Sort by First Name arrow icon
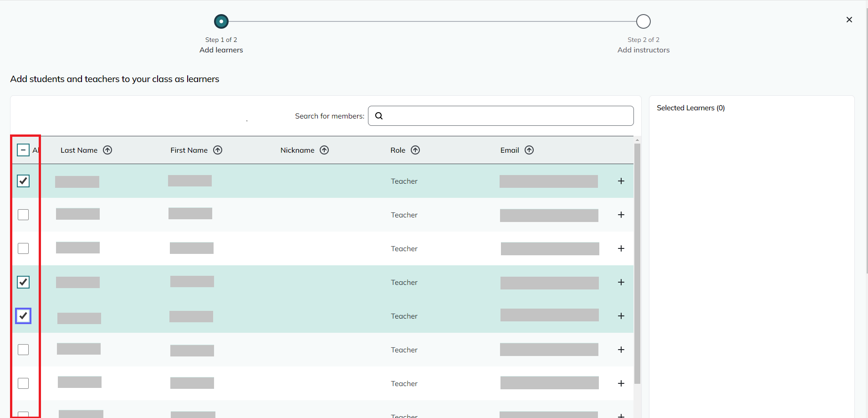The width and height of the screenshot is (868, 418). pos(218,150)
